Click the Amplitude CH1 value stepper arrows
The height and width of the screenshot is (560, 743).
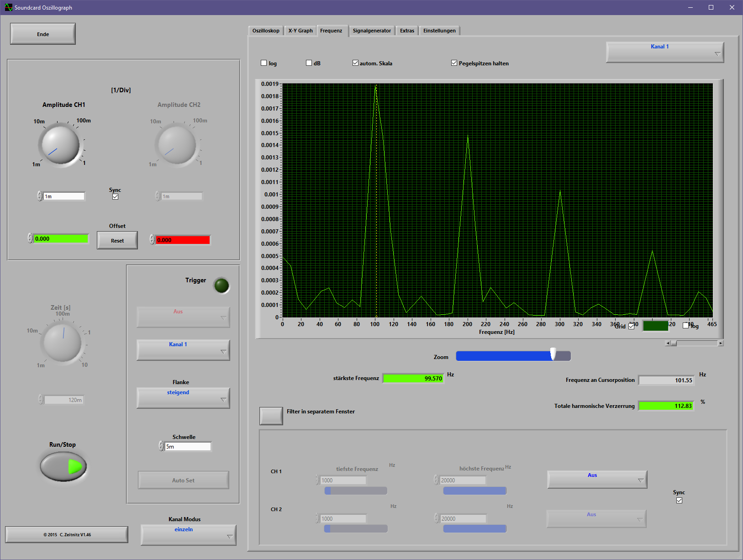point(40,196)
